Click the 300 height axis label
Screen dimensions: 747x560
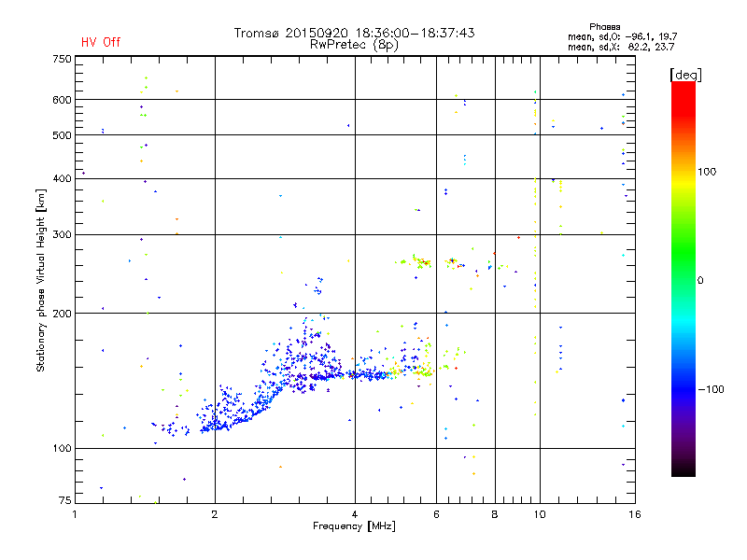[62, 235]
